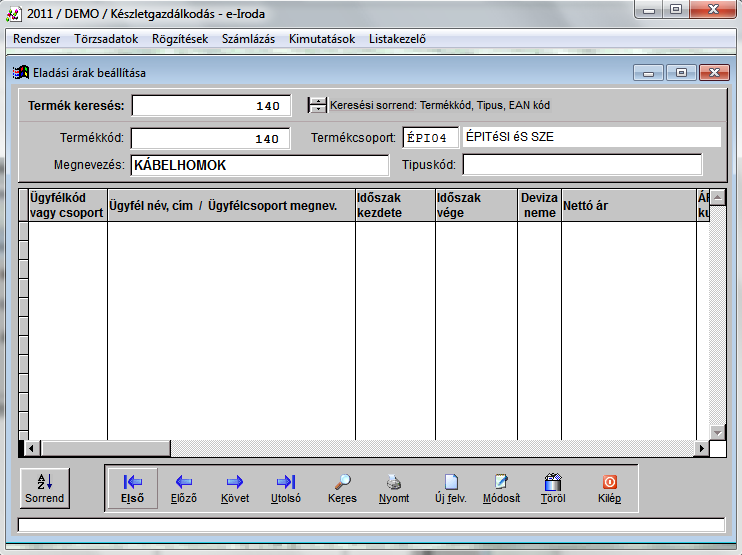Image resolution: width=742 pixels, height=555 pixels.
Task: Open the Rendszer menu
Action: click(38, 39)
